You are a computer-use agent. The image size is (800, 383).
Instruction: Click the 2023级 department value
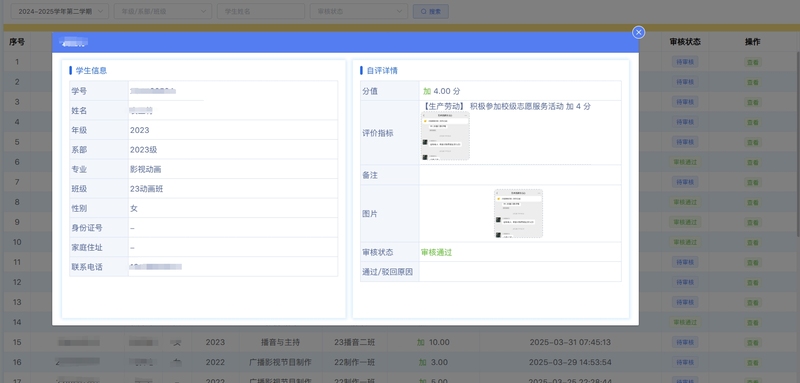click(143, 150)
